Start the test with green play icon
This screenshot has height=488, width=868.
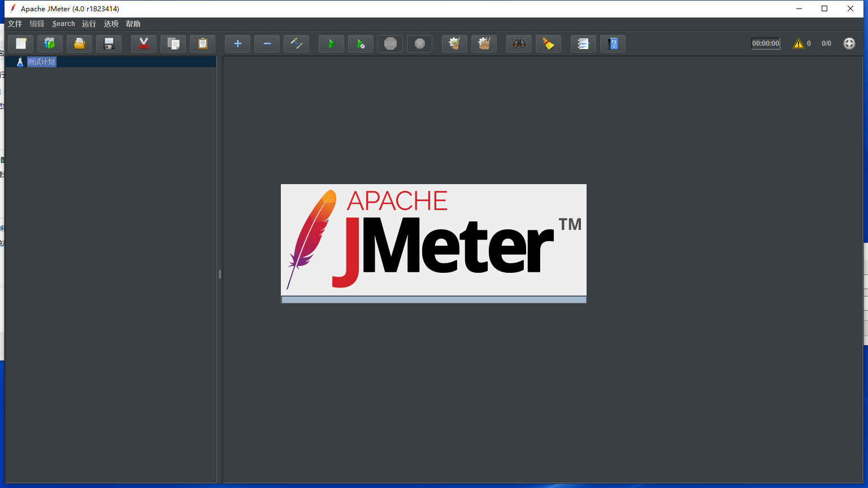pos(332,43)
